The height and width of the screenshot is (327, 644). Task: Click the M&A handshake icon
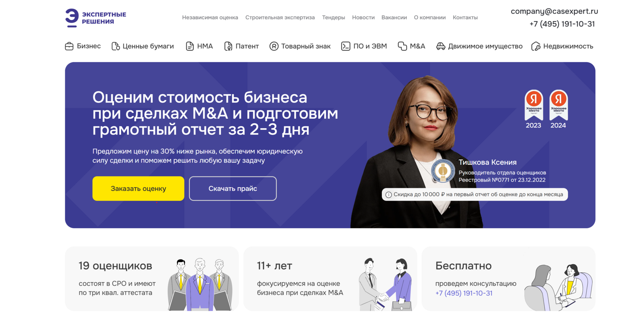(402, 46)
